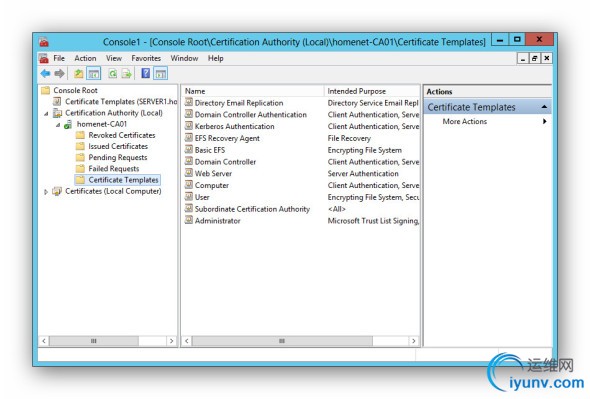Click the console icon in the title bar
The height and width of the screenshot is (399, 590).
click(44, 41)
